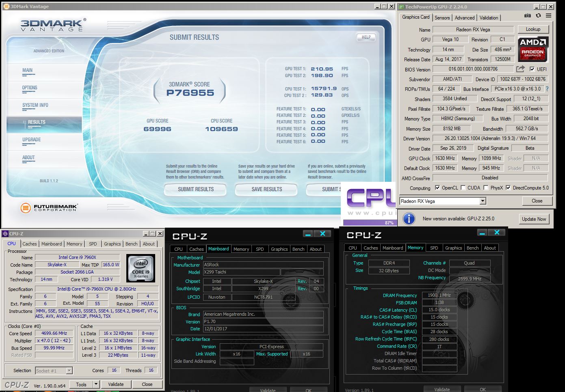Click the motherboard model X299 Taichi

click(x=241, y=272)
